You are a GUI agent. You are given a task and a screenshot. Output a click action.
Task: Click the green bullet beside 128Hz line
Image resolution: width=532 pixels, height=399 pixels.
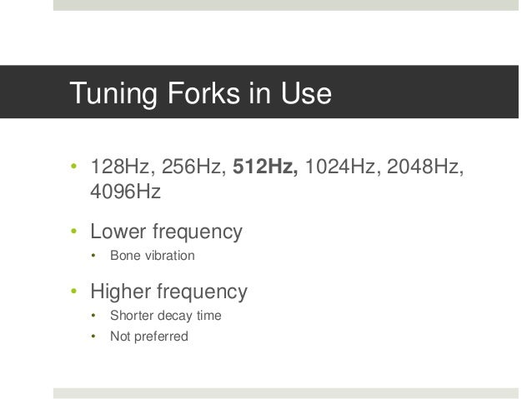pyautogui.click(x=74, y=166)
